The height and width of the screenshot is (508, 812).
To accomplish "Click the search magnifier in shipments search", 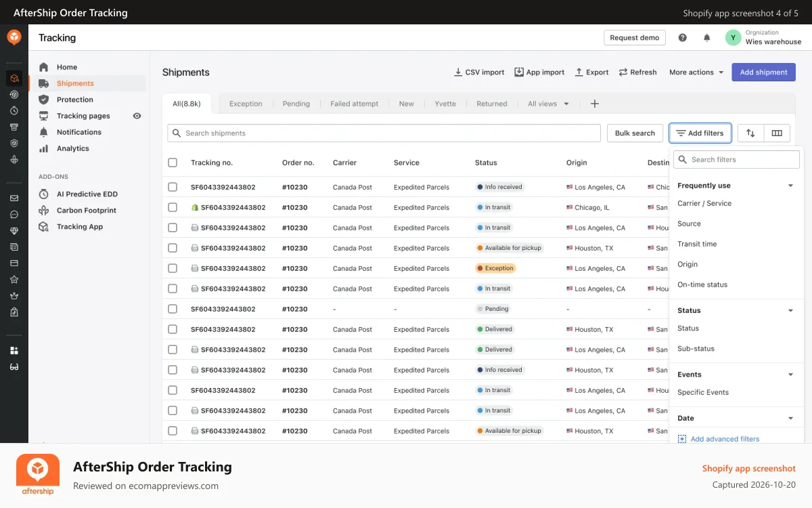I will click(x=177, y=133).
